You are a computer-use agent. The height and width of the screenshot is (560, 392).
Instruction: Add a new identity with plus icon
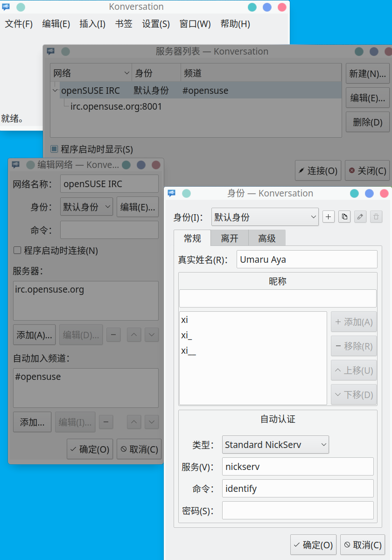point(329,217)
